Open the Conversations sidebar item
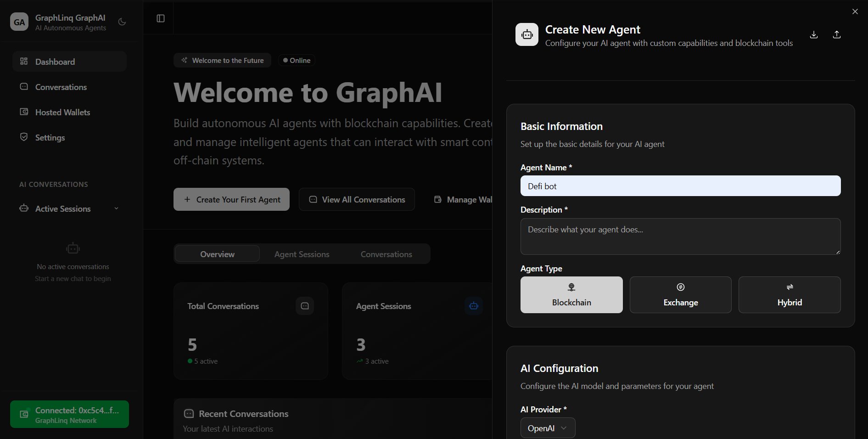The image size is (868, 439). tap(61, 87)
